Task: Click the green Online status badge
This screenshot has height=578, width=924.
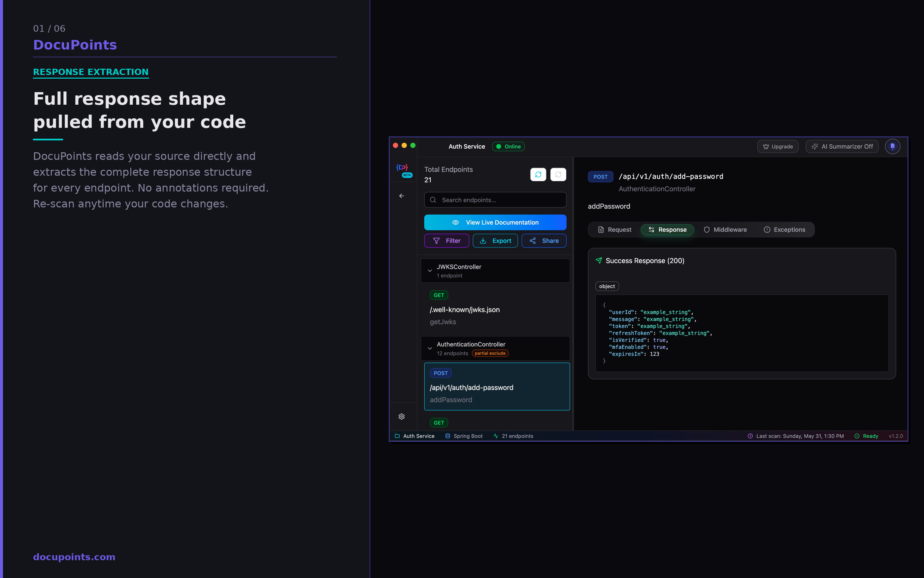Action: [508, 146]
